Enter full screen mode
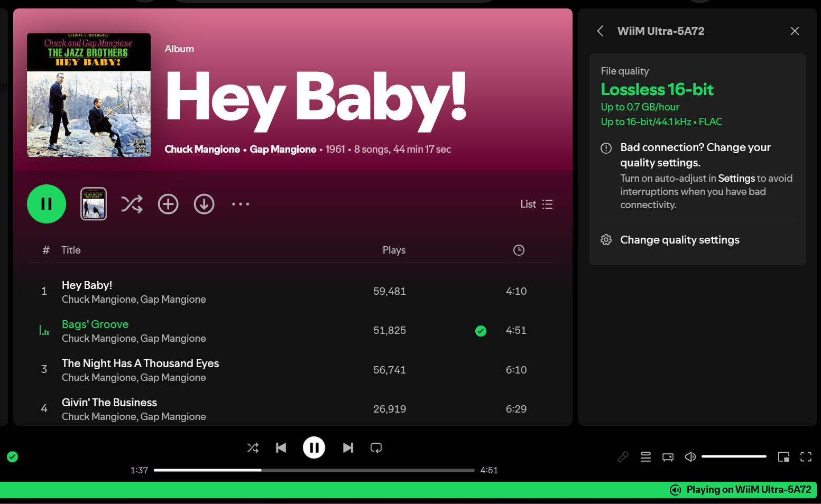 [806, 457]
